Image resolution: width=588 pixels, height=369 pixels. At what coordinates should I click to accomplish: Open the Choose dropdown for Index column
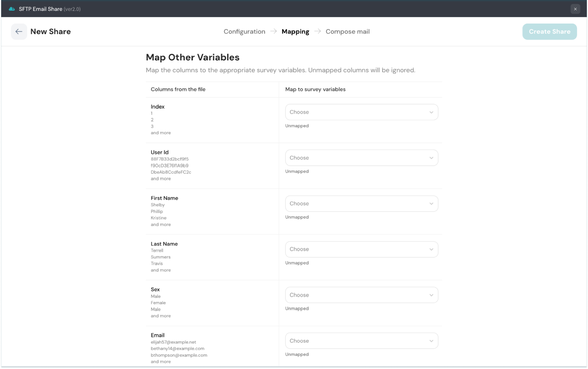click(x=361, y=112)
